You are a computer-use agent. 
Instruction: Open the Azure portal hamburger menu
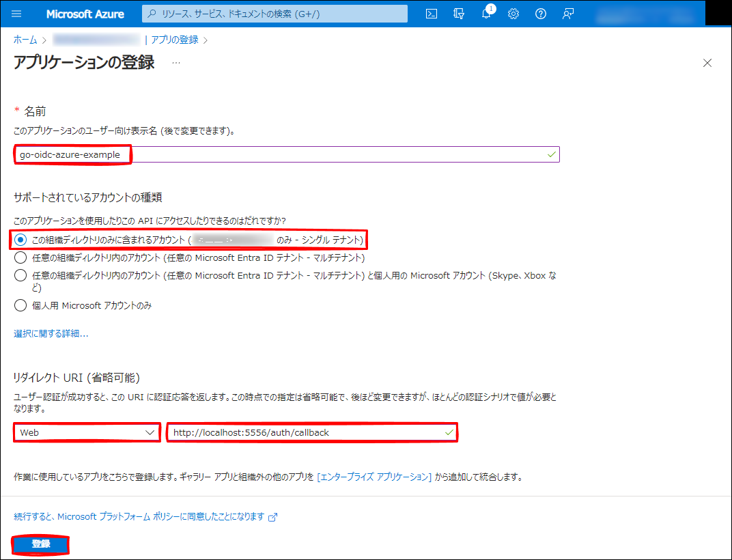click(17, 14)
